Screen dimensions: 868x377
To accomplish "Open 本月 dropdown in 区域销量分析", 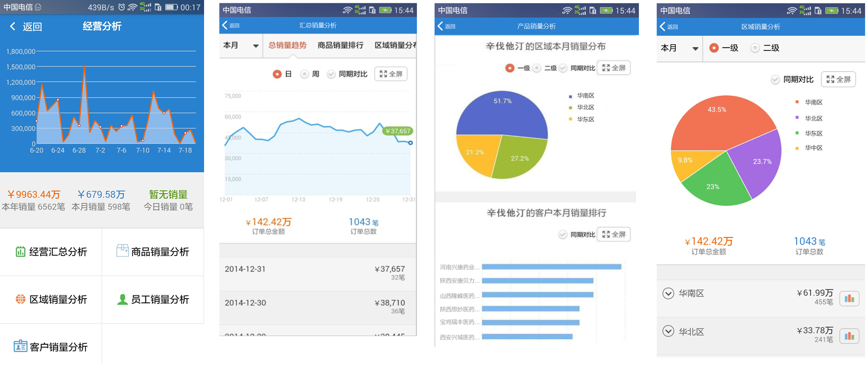I will pos(679,48).
